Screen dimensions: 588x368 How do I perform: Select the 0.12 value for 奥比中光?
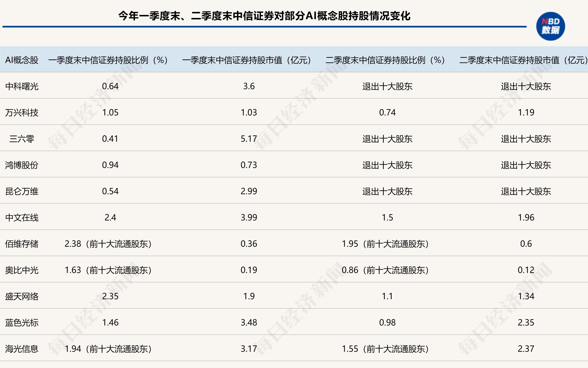coord(526,270)
